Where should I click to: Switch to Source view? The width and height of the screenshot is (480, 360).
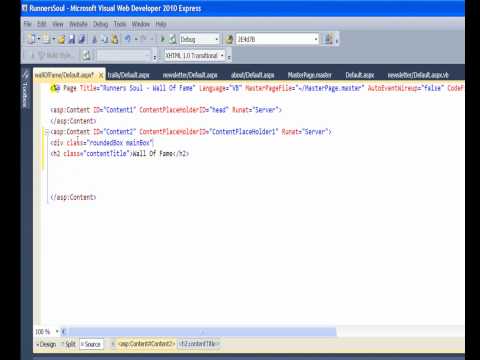coord(91,344)
